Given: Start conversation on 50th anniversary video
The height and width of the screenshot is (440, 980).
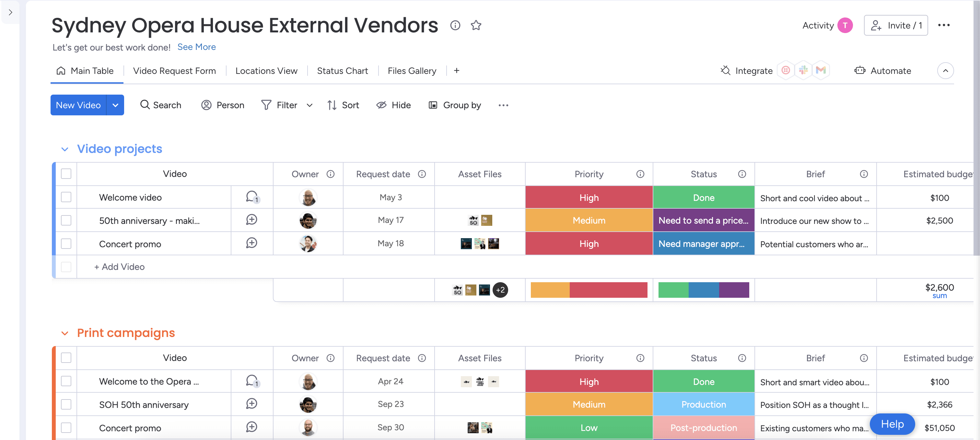Looking at the screenshot, I should pos(251,220).
